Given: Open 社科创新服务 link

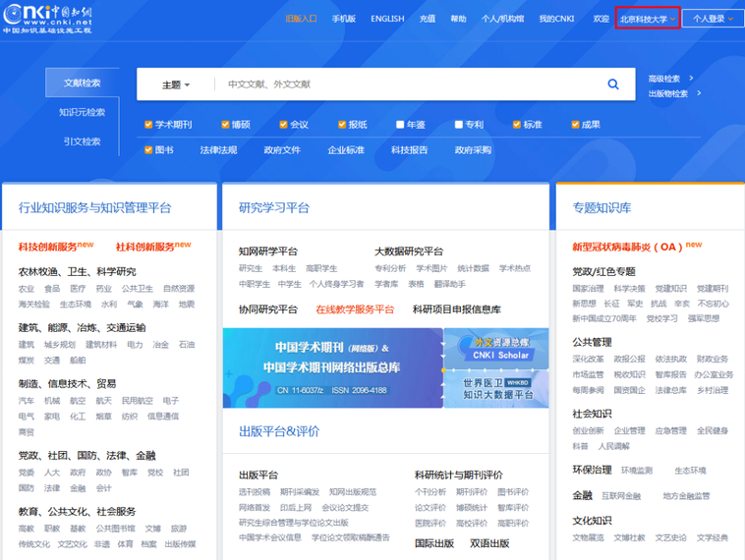Looking at the screenshot, I should click(144, 247).
